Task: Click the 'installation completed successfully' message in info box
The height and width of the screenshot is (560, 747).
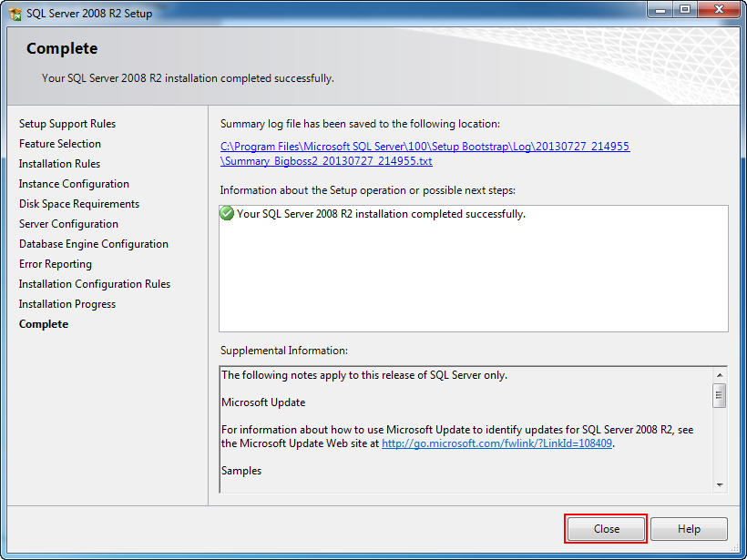Action: (381, 214)
